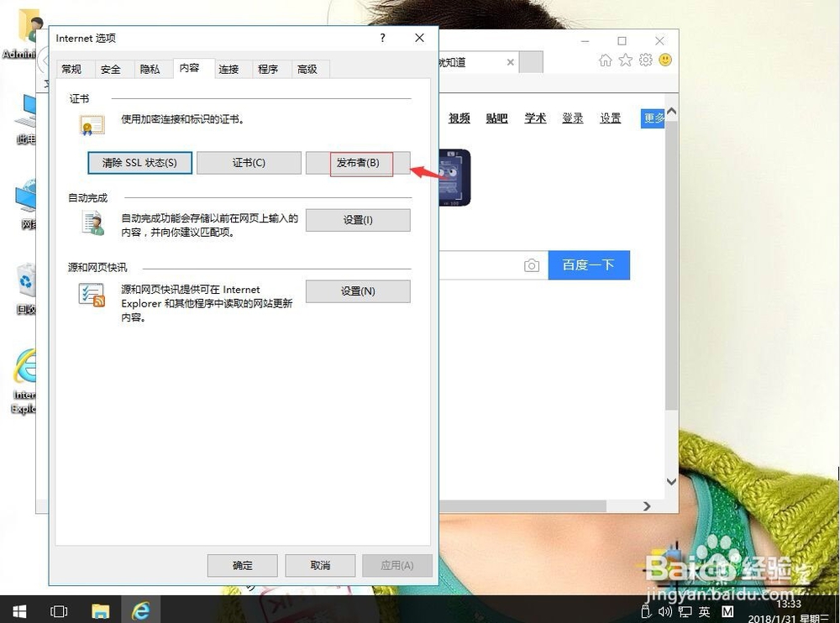Go to the 高级 tab
This screenshot has width=840, height=623.
pyautogui.click(x=307, y=69)
